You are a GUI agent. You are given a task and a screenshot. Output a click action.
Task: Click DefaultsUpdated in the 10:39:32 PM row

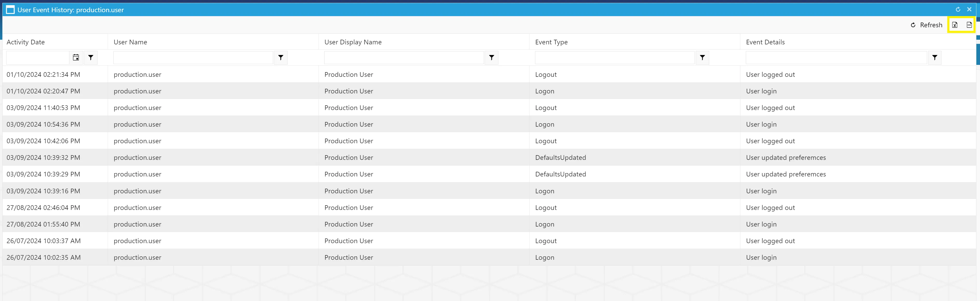(x=560, y=157)
